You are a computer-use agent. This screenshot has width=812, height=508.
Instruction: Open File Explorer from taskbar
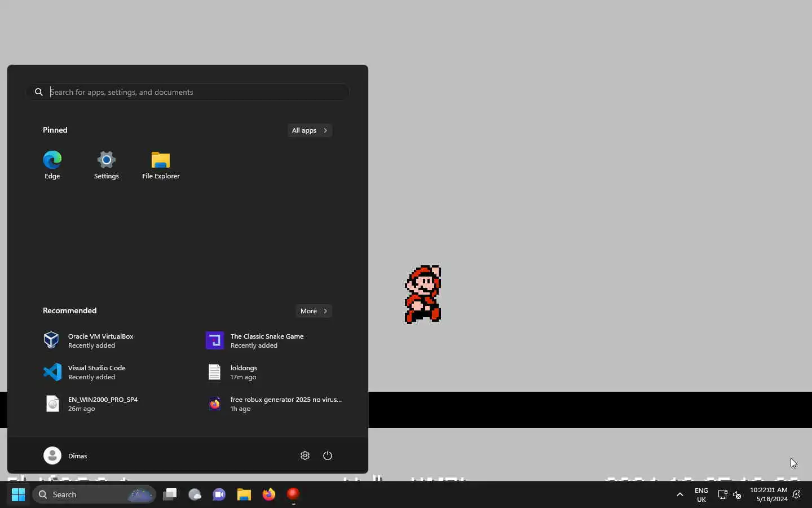(244, 494)
